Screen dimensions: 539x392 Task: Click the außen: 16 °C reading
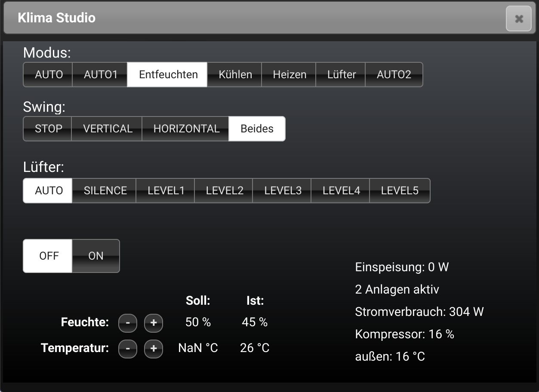coord(390,356)
